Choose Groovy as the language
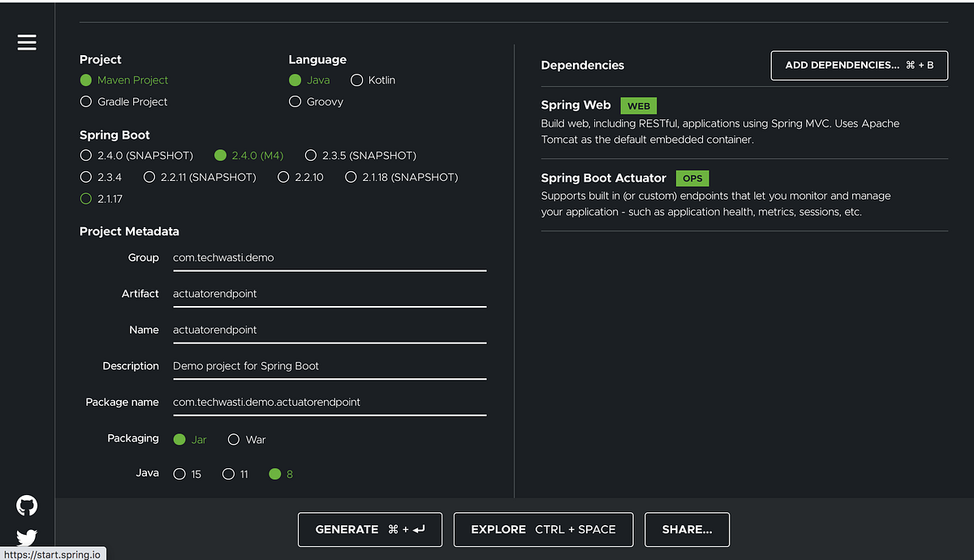This screenshot has width=974, height=560. (295, 101)
